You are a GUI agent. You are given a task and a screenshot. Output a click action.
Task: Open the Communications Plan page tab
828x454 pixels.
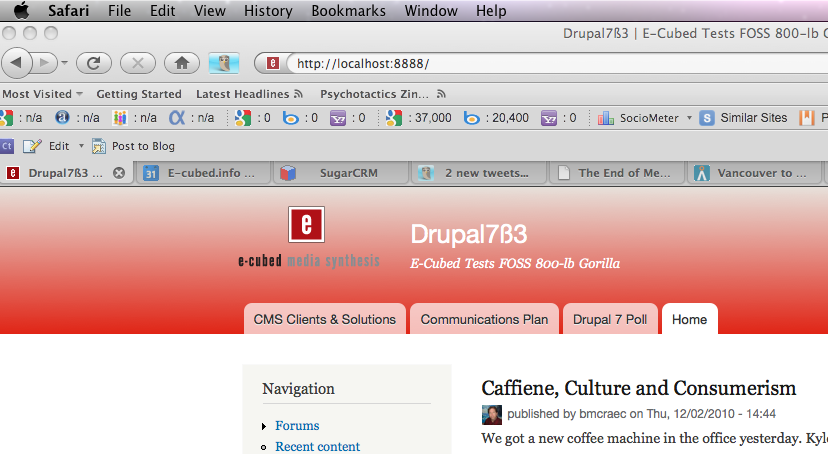484,319
